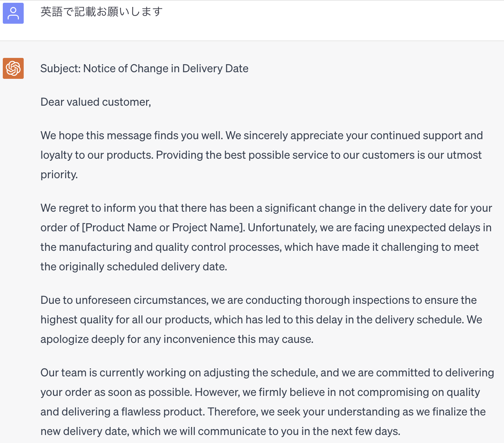The height and width of the screenshot is (443, 504).
Task: Click the [Product Name or Project Name] placeholder
Action: coord(163,227)
